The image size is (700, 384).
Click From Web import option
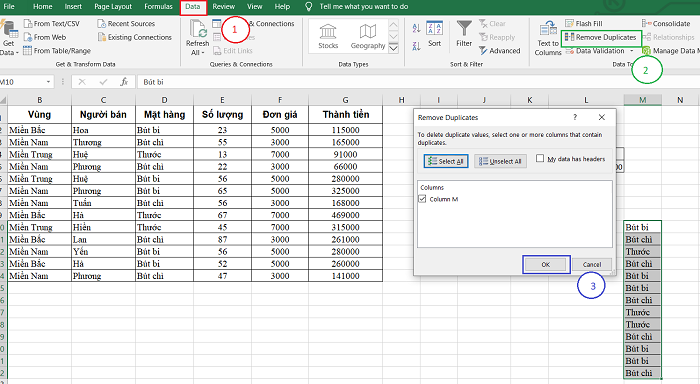45,38
